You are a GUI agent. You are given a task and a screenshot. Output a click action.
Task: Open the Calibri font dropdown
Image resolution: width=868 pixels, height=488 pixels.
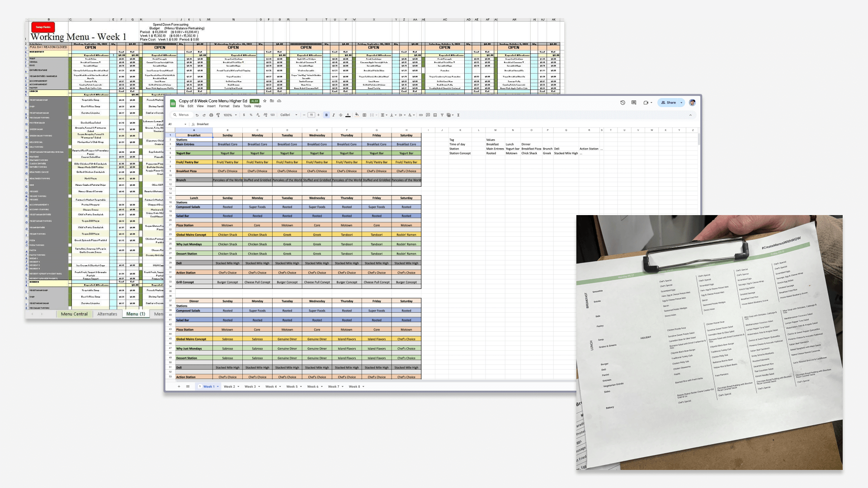289,115
